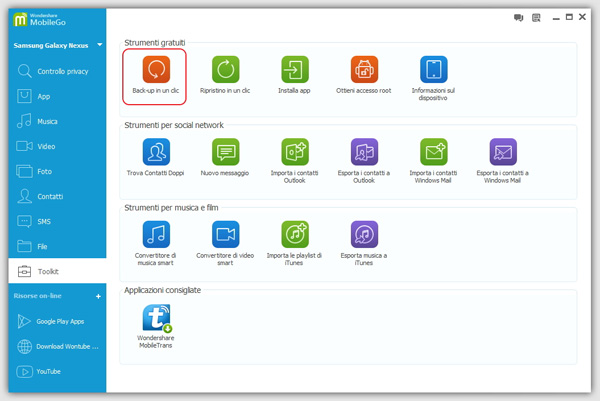This screenshot has width=600, height=401.
Task: Open the SMS section
Action: (57, 221)
